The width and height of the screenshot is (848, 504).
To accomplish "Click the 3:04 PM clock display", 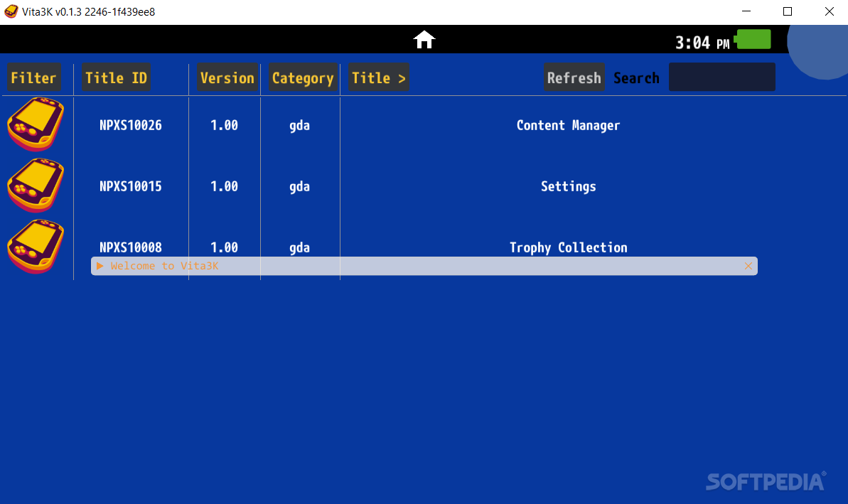I will coord(702,42).
